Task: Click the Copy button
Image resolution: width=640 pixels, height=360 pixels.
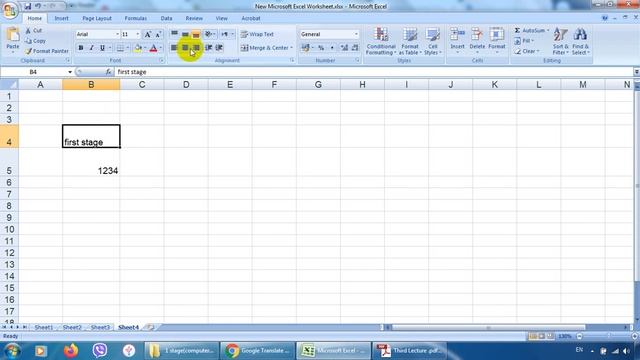Action: click(35, 41)
